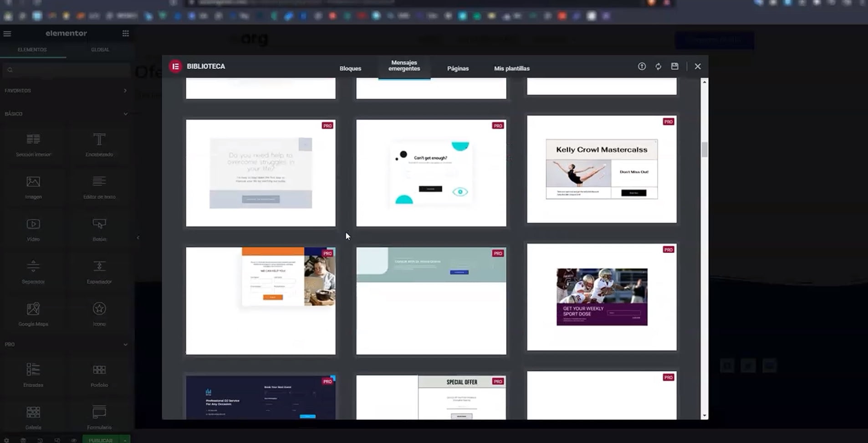Open the Kelly Crowl Masterclass popup template
Image resolution: width=868 pixels, height=443 pixels.
601,169
